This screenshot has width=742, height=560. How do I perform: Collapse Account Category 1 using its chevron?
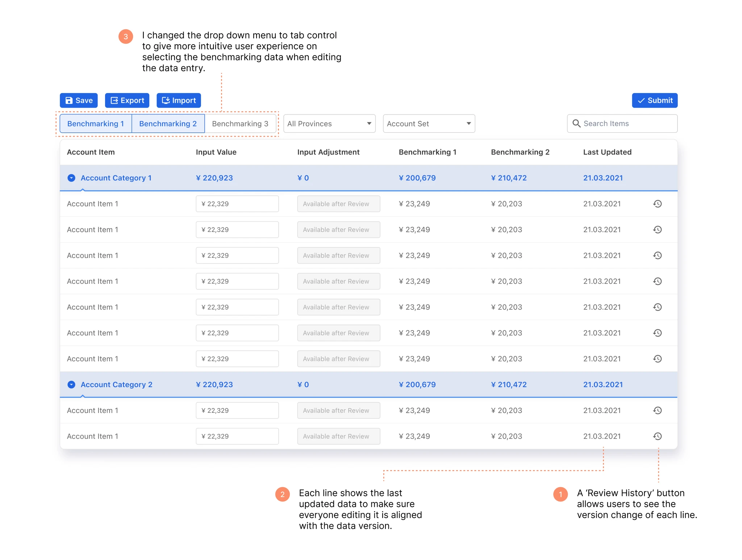(71, 178)
